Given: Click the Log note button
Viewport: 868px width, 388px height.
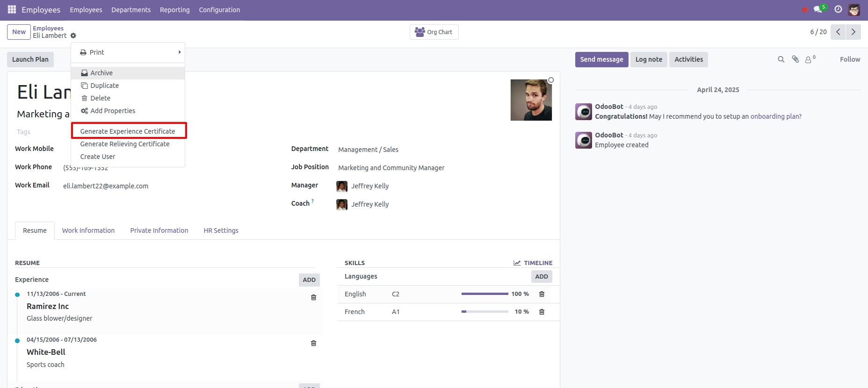Looking at the screenshot, I should 649,59.
